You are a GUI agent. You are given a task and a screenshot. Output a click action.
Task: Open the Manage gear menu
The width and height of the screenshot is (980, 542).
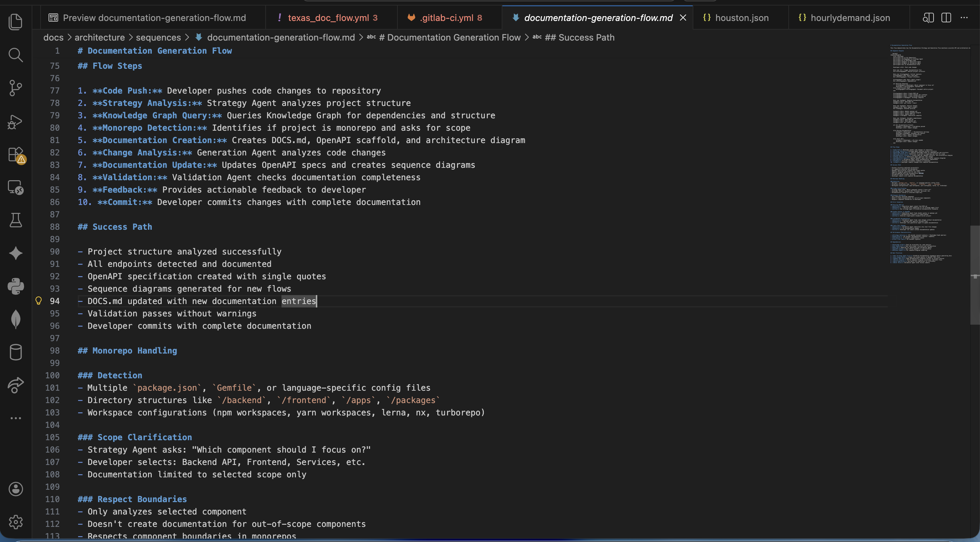tap(15, 522)
